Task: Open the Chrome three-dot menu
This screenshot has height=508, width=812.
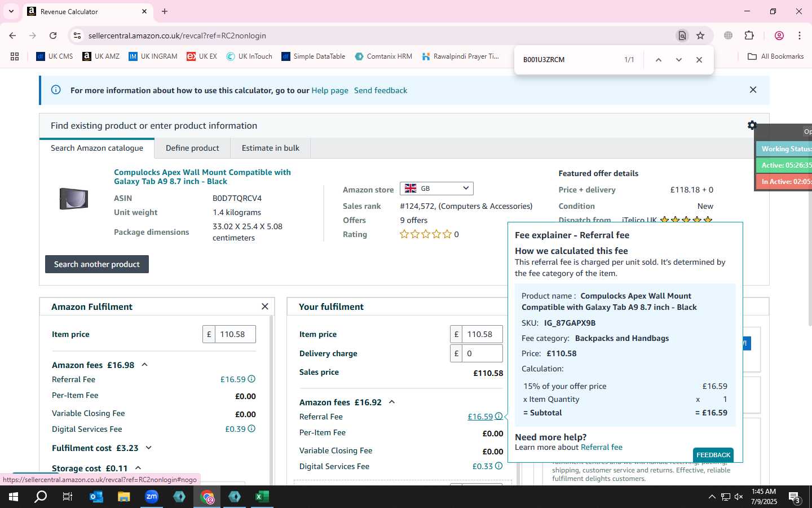Action: [800, 36]
